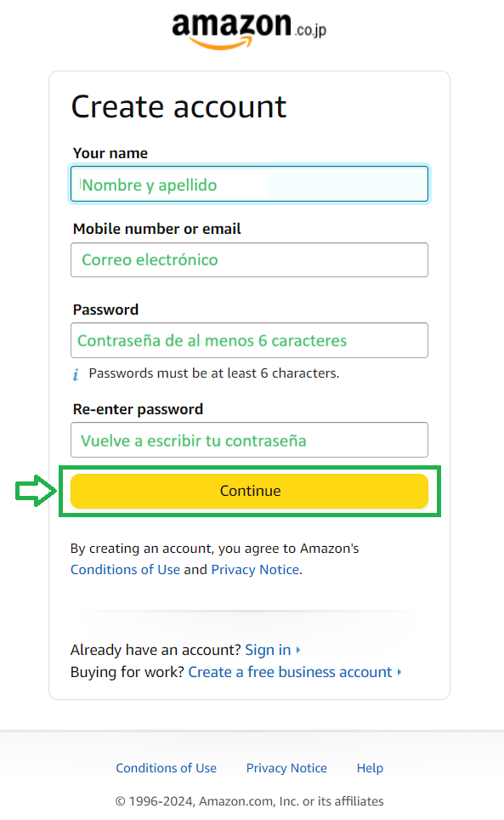Open the Help link in footer

tap(370, 768)
